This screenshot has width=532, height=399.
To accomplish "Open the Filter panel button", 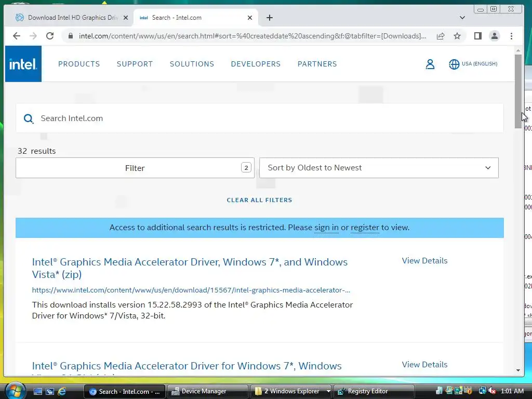I will click(x=135, y=168).
